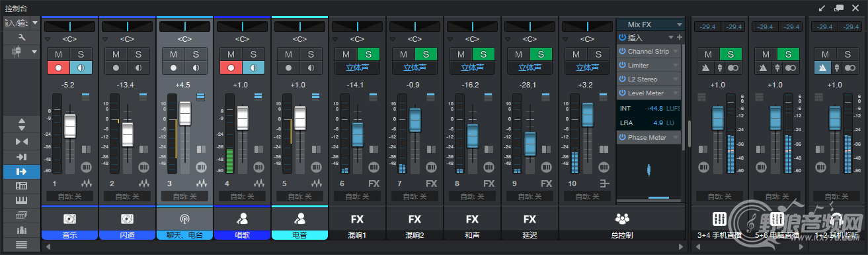Click 自动: 关 on channel 10

click(x=587, y=196)
